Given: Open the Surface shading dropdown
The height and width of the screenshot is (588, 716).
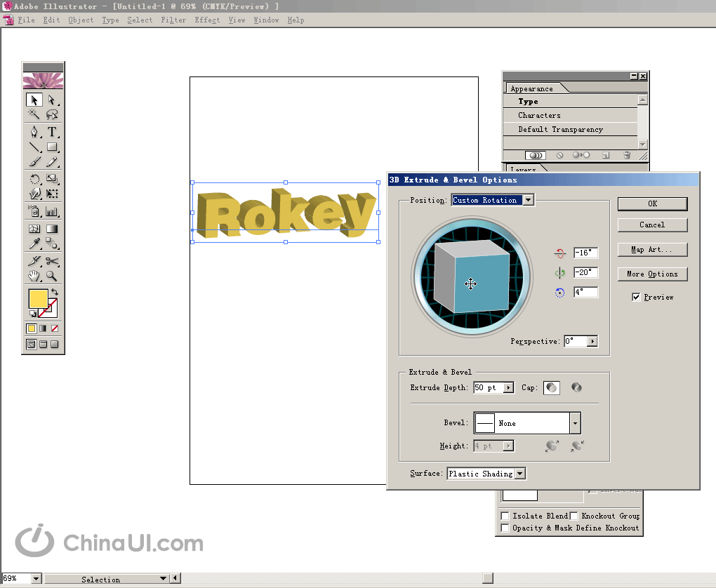Looking at the screenshot, I should [x=520, y=474].
